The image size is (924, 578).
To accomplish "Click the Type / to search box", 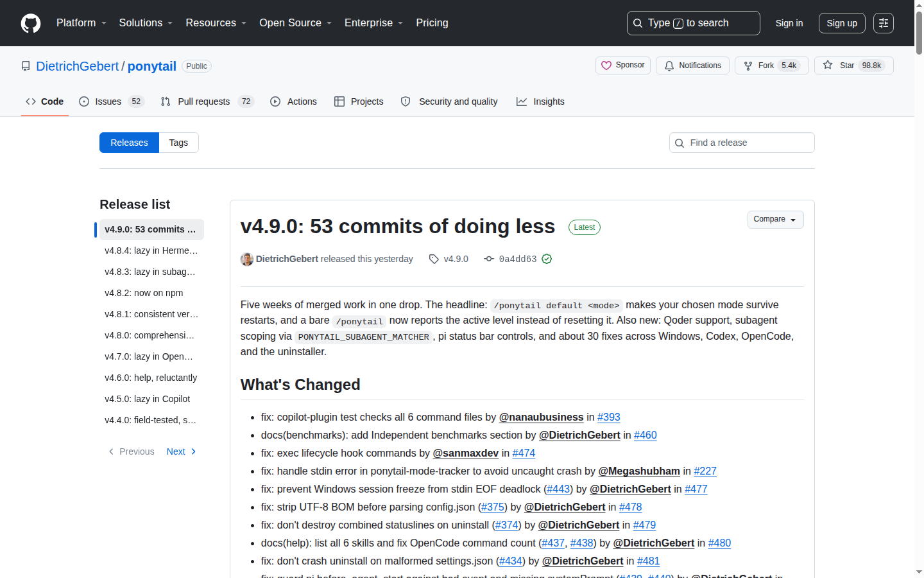I will click(693, 23).
